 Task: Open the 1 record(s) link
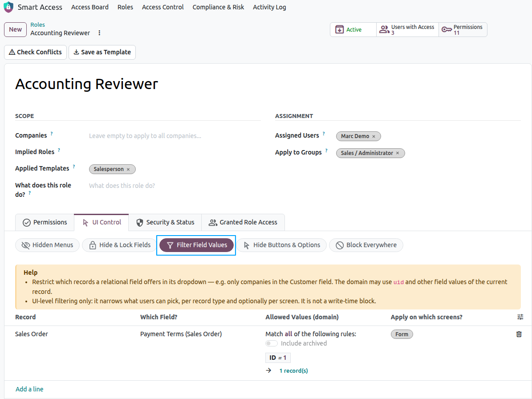click(x=294, y=371)
